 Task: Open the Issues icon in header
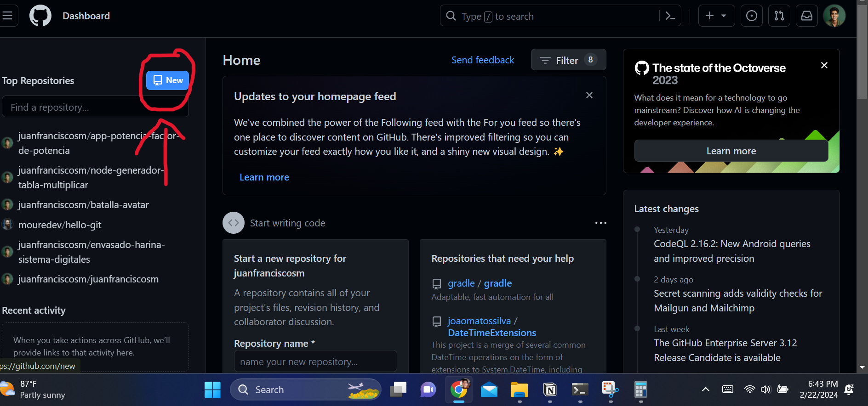point(752,16)
